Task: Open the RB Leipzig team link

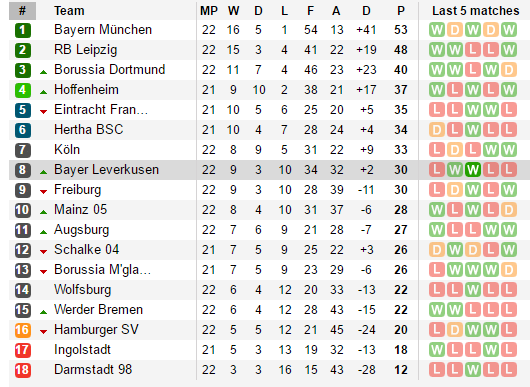Action: [x=86, y=50]
